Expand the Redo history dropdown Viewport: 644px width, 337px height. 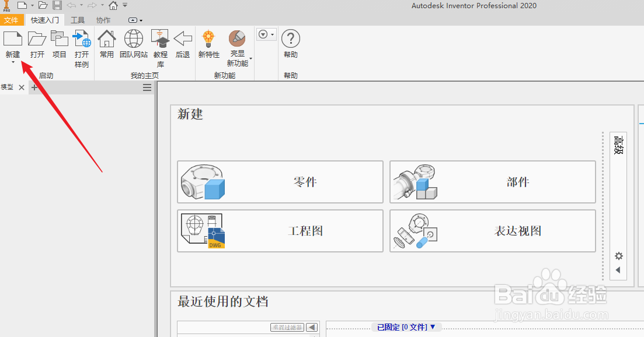pyautogui.click(x=102, y=5)
